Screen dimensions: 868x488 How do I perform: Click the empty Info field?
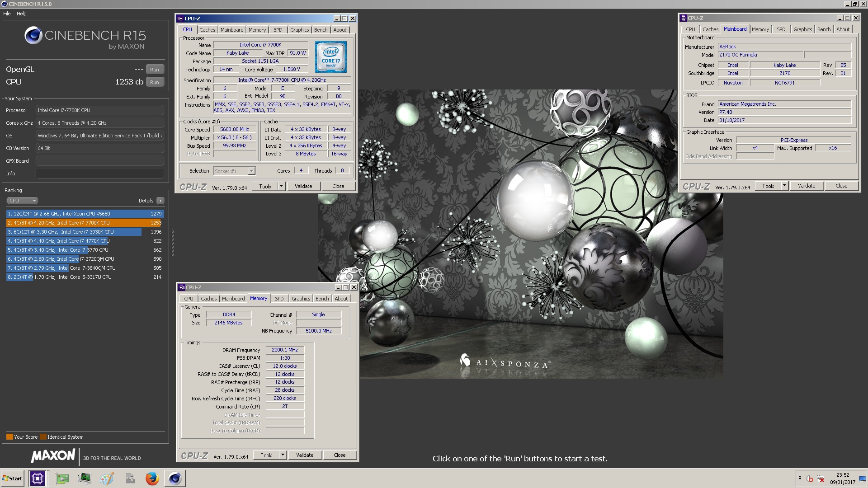[x=100, y=174]
